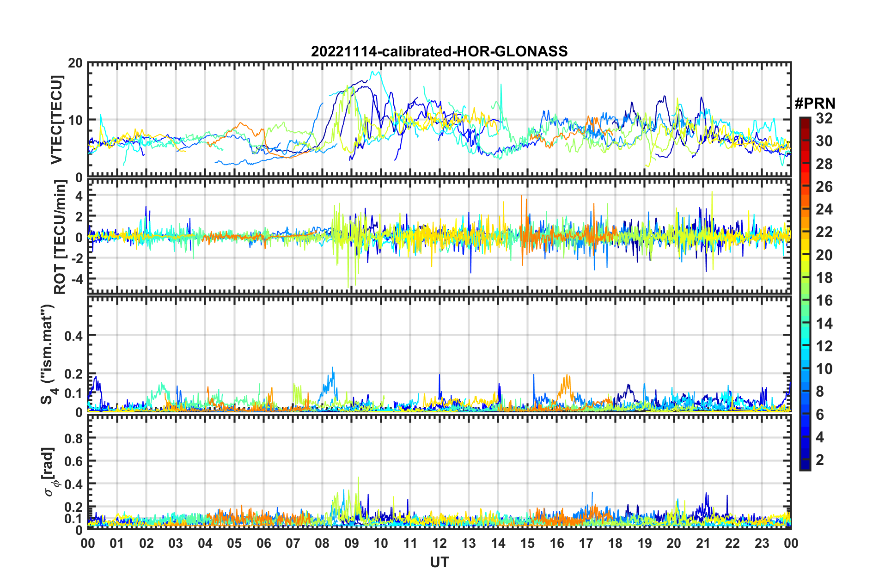879x588 pixels.
Task: Click the UT x-axis label
Action: 439,562
